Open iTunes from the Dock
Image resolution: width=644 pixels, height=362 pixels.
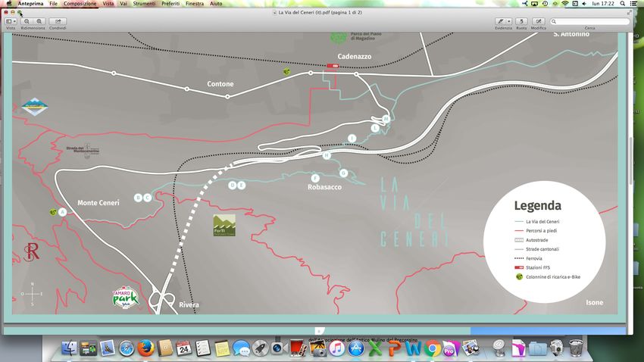pyautogui.click(x=337, y=348)
